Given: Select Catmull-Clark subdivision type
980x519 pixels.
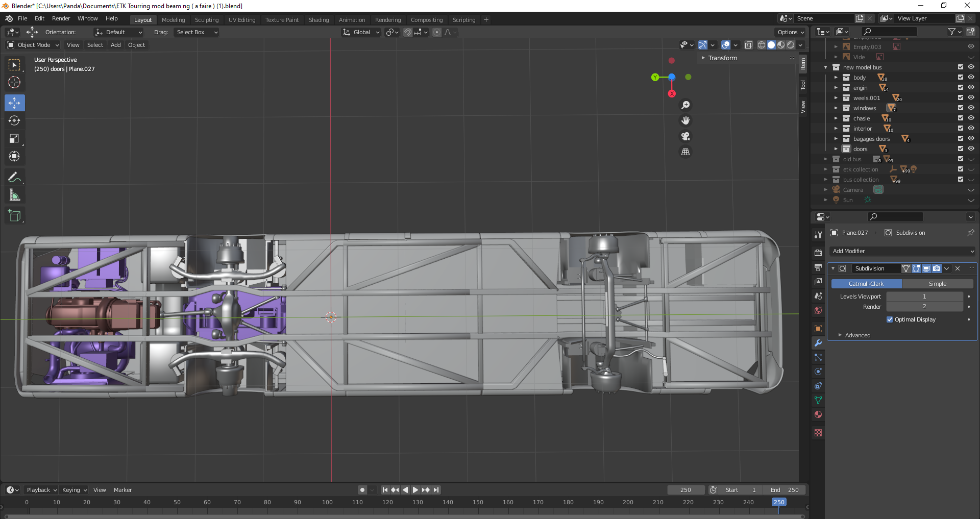Looking at the screenshot, I should [x=866, y=284].
